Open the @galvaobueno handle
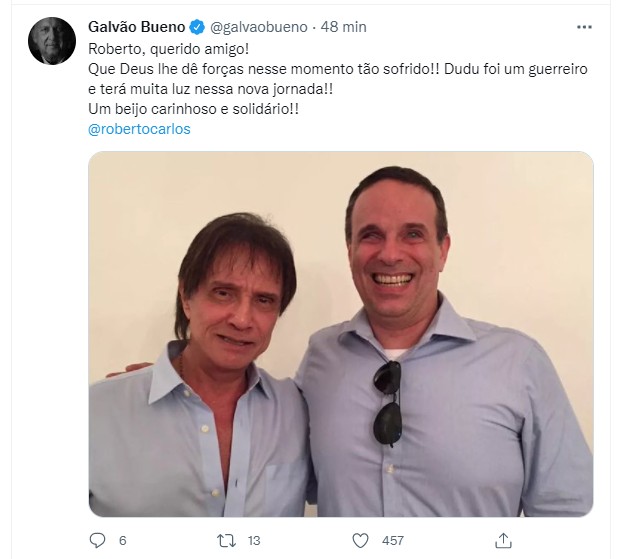The height and width of the screenshot is (559, 629). click(259, 27)
